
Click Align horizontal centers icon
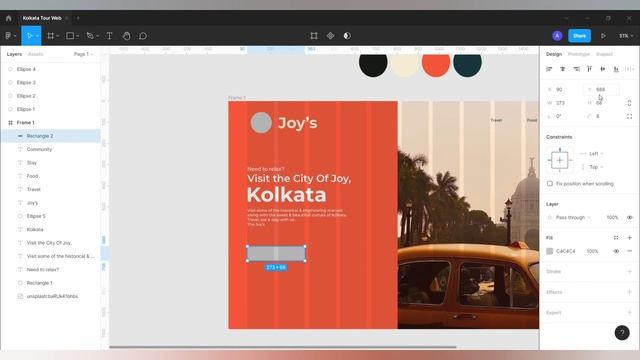click(x=562, y=69)
